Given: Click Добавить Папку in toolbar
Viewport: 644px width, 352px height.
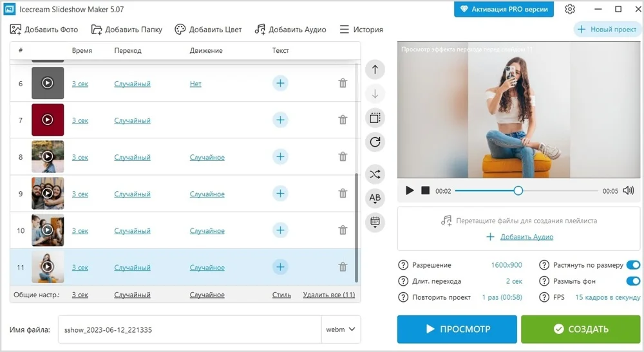Looking at the screenshot, I should pos(126,30).
